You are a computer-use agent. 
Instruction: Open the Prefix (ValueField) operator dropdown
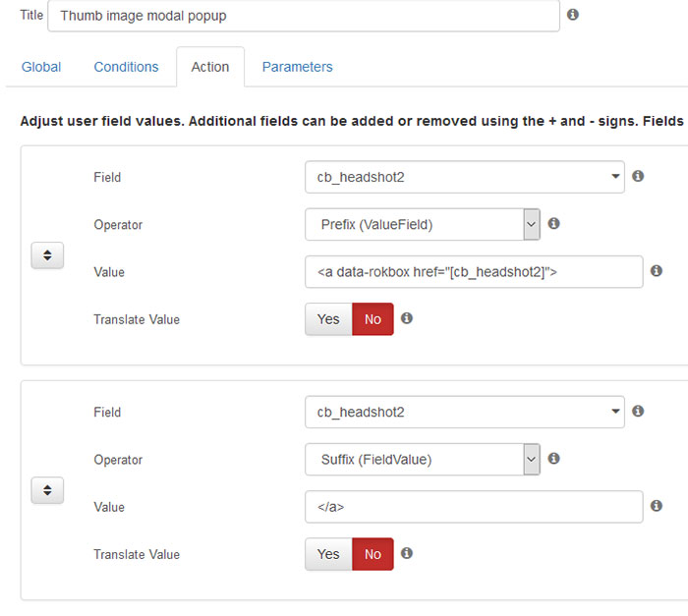(423, 225)
